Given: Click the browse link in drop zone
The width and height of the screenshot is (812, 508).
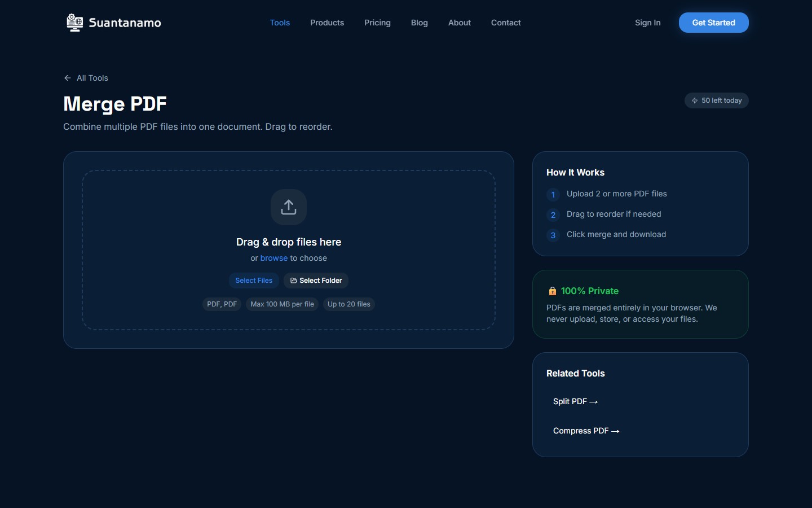Looking at the screenshot, I should (274, 258).
